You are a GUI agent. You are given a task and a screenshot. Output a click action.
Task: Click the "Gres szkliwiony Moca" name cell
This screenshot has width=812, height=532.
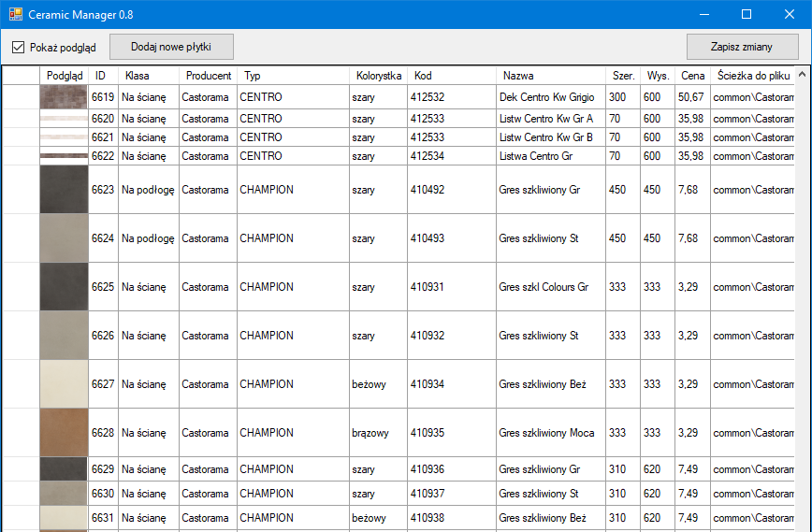click(x=546, y=433)
